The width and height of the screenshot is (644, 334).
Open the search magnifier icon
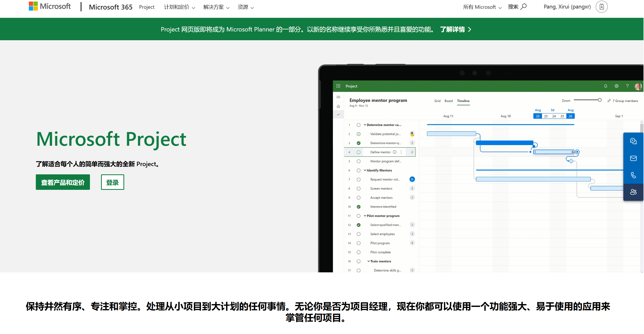point(523,7)
